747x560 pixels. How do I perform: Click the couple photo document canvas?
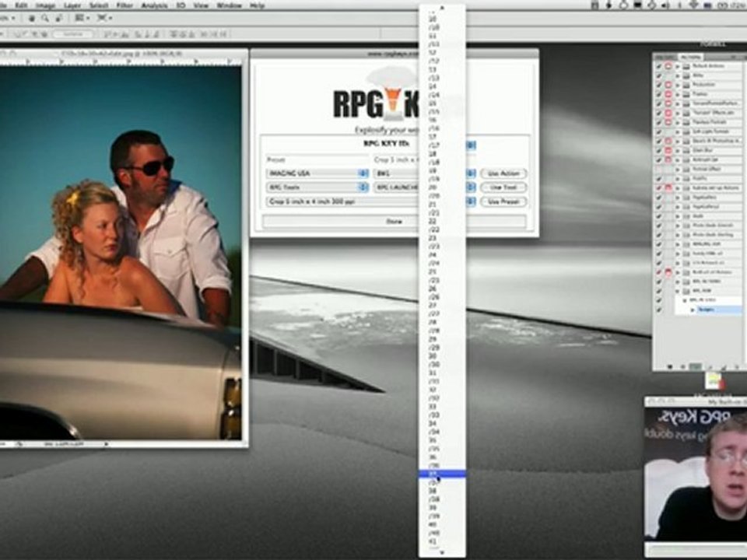(121, 253)
